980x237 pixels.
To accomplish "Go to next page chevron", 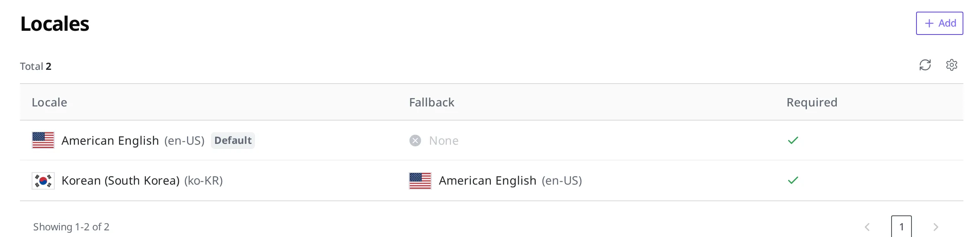I will pos(936,227).
